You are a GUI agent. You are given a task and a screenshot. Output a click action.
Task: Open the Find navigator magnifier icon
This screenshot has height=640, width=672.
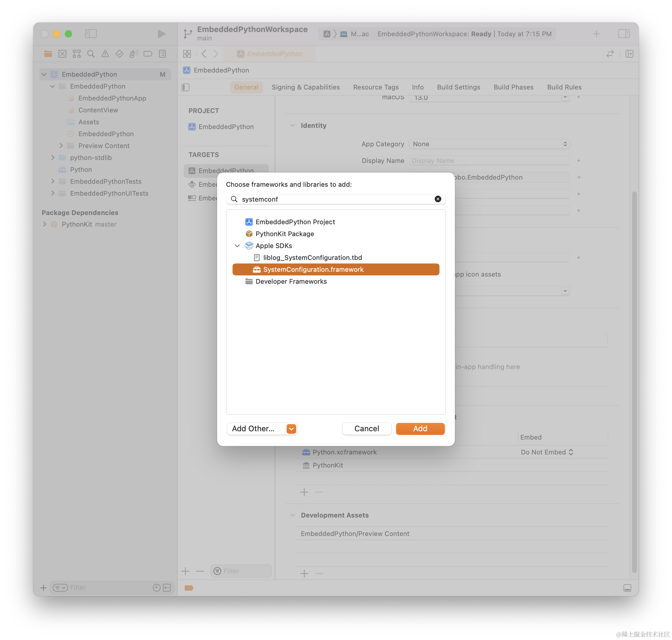pyautogui.click(x=91, y=53)
